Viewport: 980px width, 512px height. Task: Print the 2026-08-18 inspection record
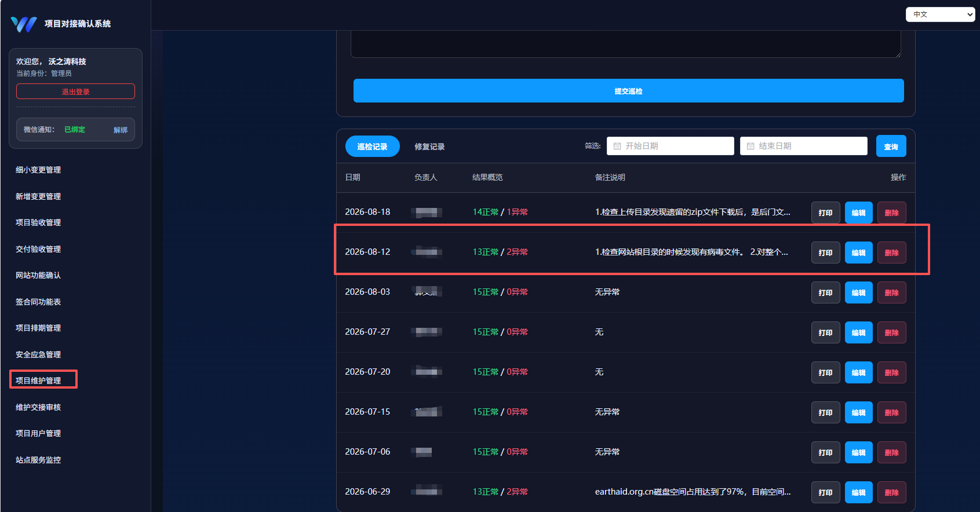825,213
